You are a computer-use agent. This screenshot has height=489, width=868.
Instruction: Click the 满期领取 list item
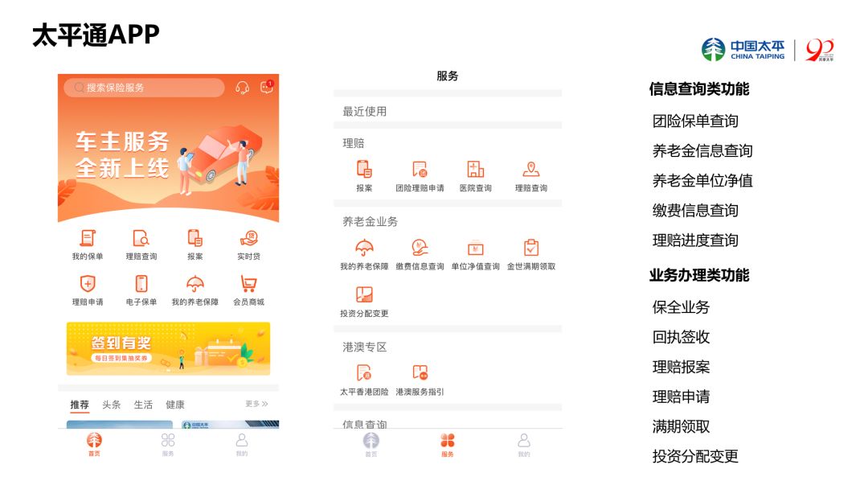pyautogui.click(x=681, y=427)
